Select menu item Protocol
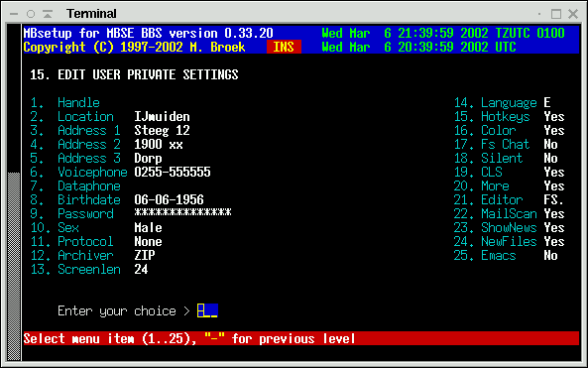Viewport: 588px width, 368px height. (72, 241)
